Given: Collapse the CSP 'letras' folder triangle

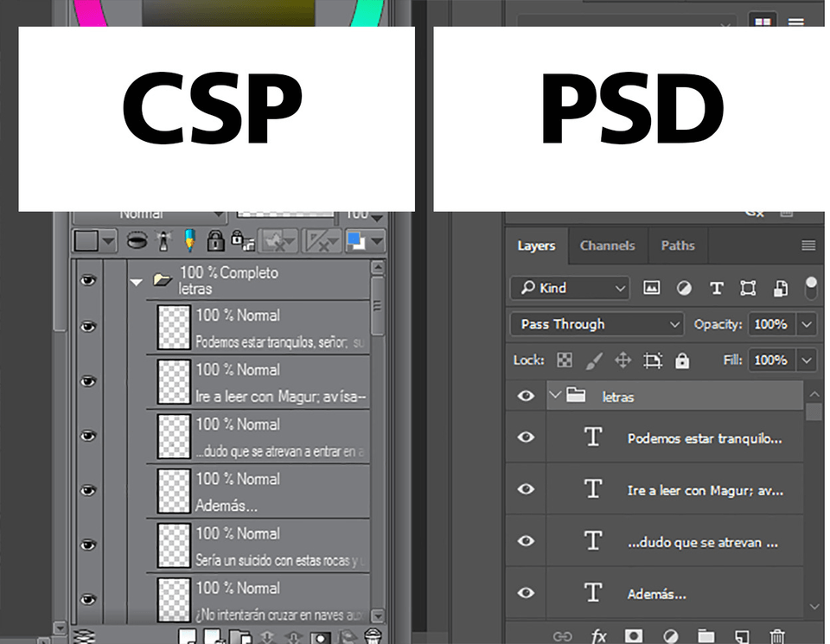Looking at the screenshot, I should pos(136,281).
